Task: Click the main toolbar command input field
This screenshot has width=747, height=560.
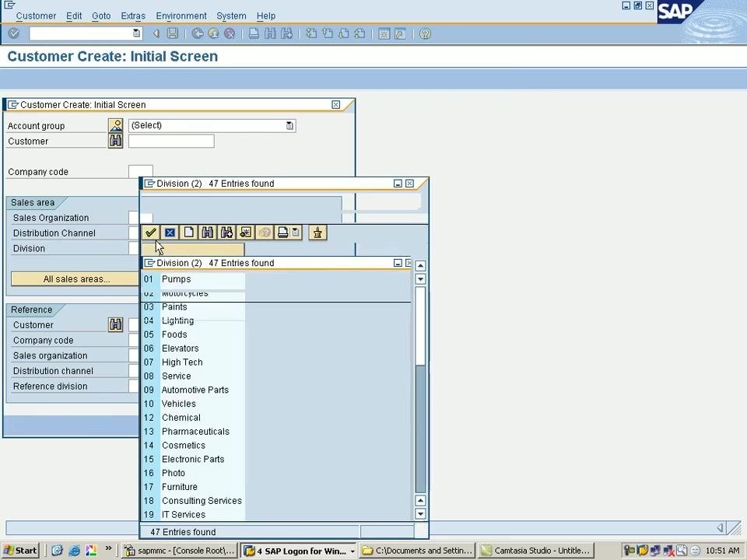Action: [86, 33]
